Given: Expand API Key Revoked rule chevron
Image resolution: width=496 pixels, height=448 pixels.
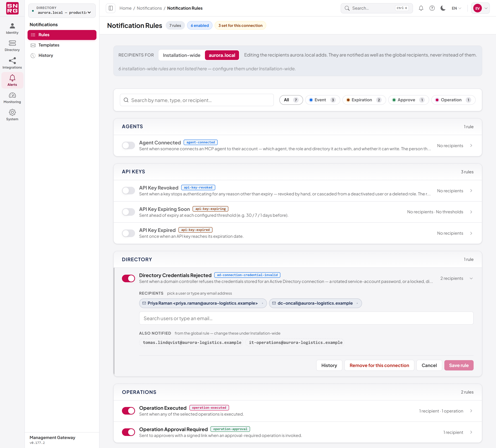Looking at the screenshot, I should point(471,191).
